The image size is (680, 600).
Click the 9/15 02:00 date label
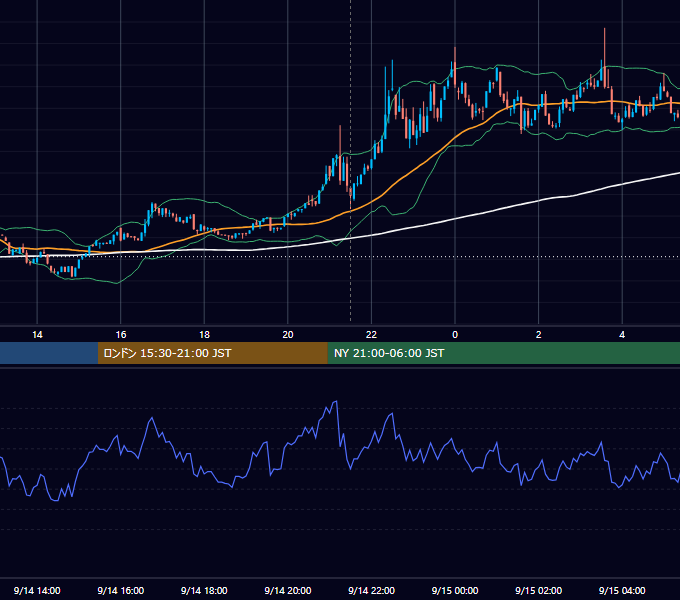(539, 590)
